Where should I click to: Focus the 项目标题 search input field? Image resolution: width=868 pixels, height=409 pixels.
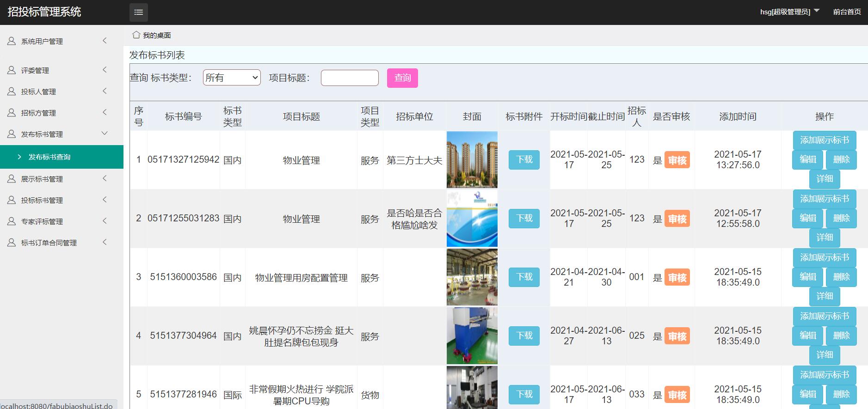point(350,78)
